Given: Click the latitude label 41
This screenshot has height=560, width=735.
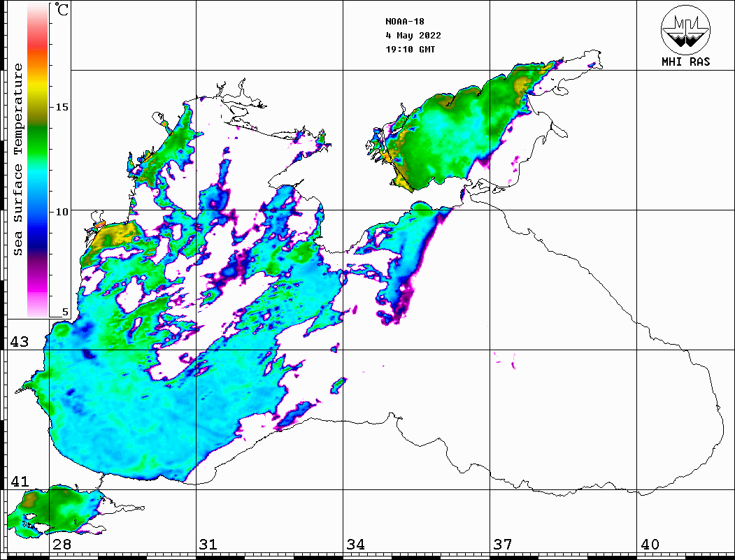Looking at the screenshot, I should click(19, 482).
